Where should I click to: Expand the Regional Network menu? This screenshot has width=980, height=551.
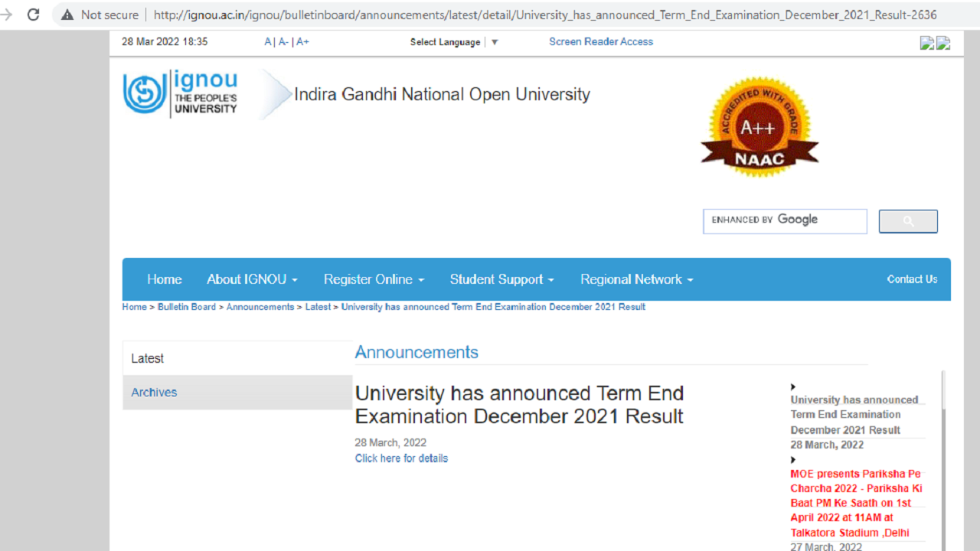(636, 279)
